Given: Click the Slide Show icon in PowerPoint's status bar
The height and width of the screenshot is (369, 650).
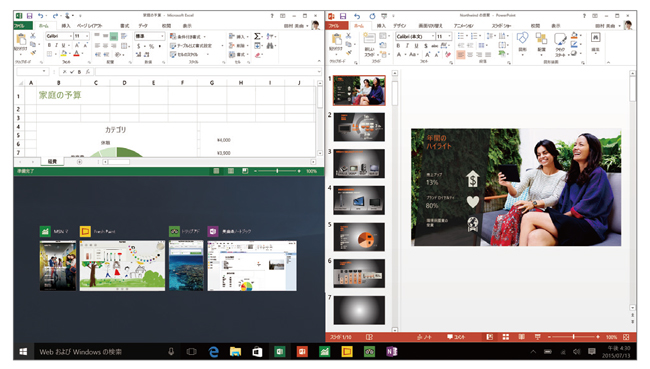Looking at the screenshot, I should [x=537, y=337].
